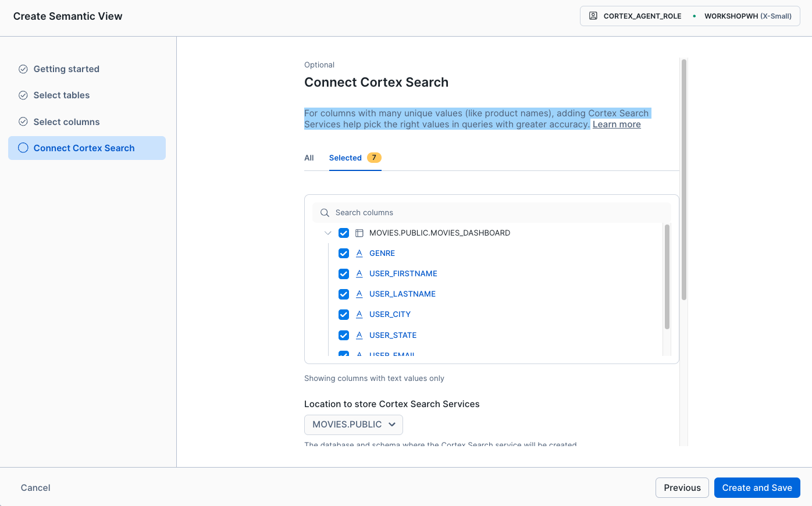Open the Learn more link

(x=617, y=124)
